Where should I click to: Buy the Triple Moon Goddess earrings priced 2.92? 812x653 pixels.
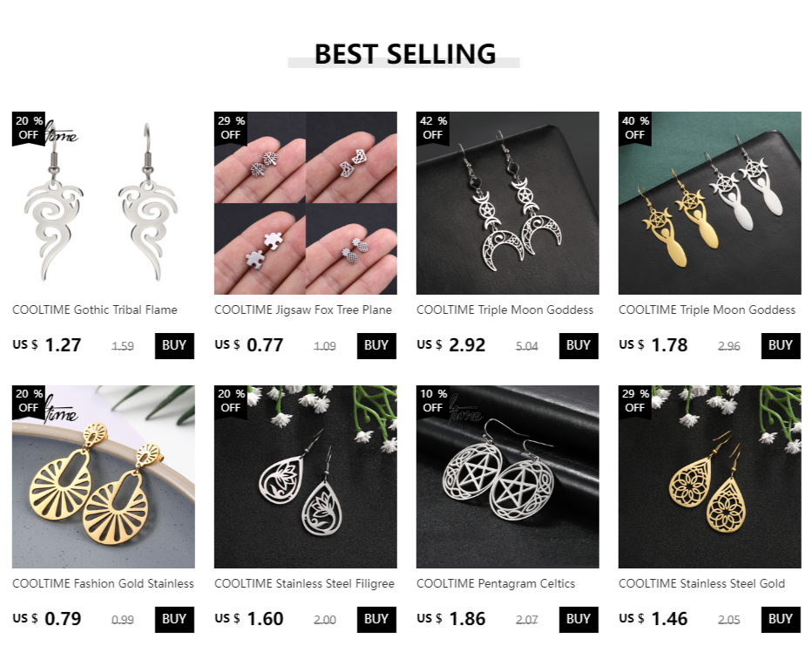tap(579, 345)
